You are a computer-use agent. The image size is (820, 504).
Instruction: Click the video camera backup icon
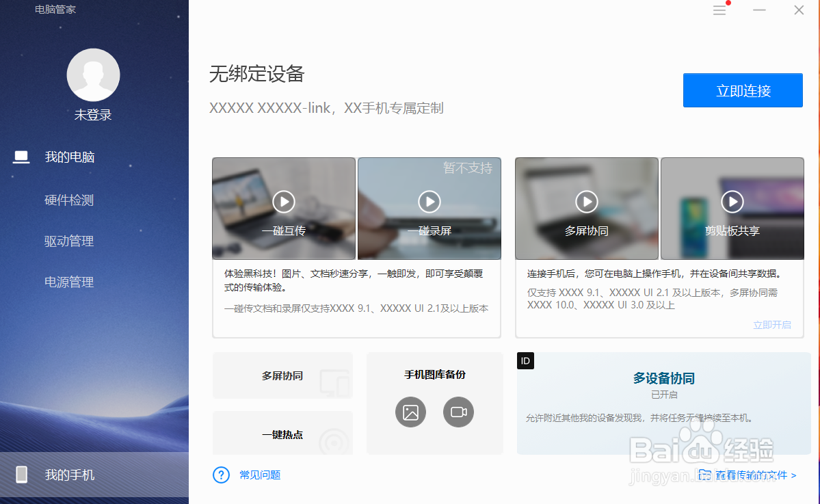pyautogui.click(x=459, y=412)
